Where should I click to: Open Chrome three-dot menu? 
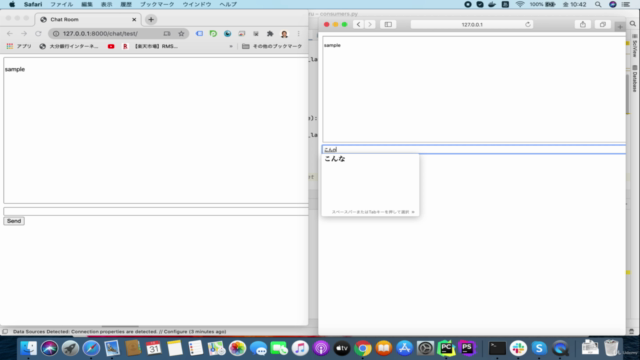tap(298, 33)
